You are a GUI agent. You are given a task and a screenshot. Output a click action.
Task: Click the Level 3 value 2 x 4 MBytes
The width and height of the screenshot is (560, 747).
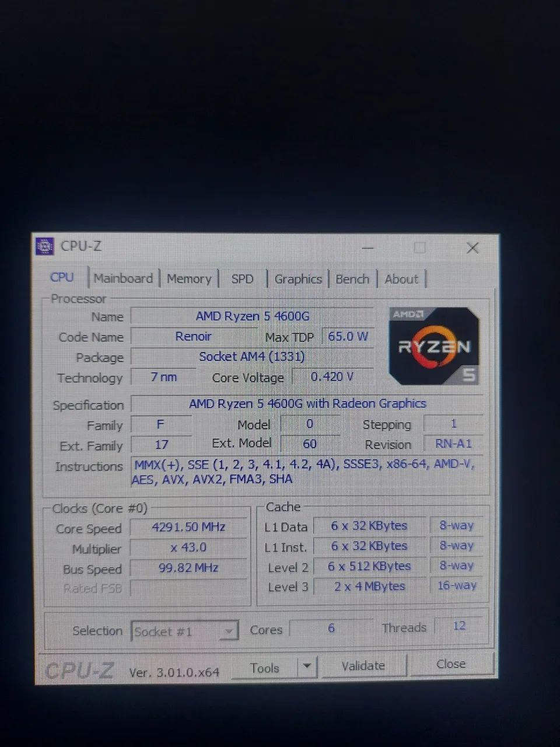point(369,586)
